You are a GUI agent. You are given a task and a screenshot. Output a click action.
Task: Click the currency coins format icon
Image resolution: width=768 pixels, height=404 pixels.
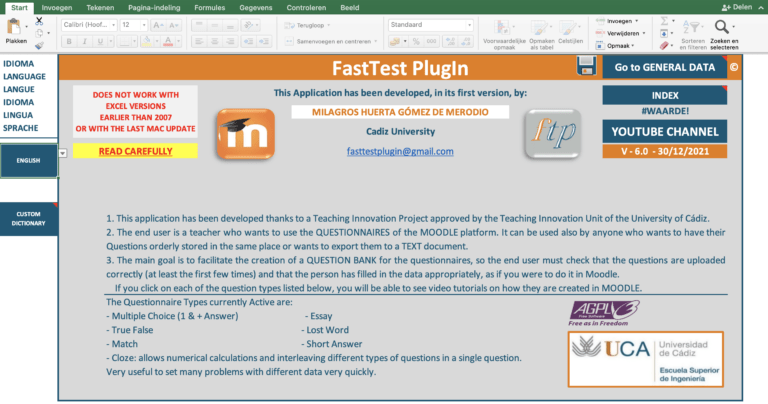pyautogui.click(x=395, y=42)
